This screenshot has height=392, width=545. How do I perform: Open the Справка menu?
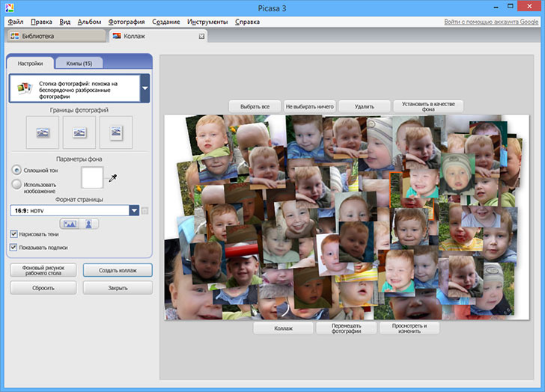[248, 22]
